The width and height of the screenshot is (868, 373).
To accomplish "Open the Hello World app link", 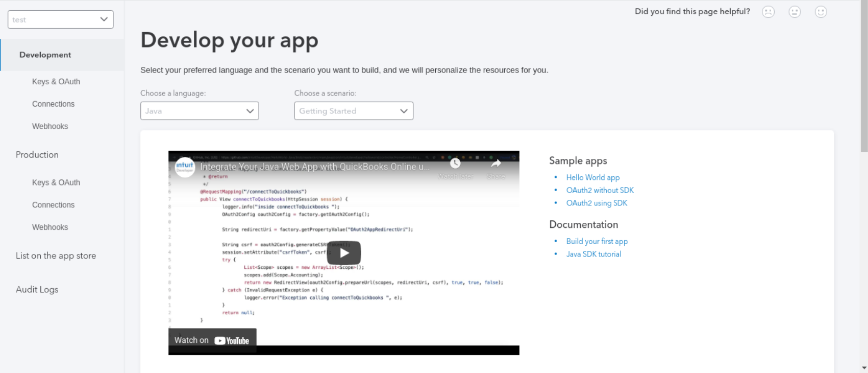I will [593, 177].
